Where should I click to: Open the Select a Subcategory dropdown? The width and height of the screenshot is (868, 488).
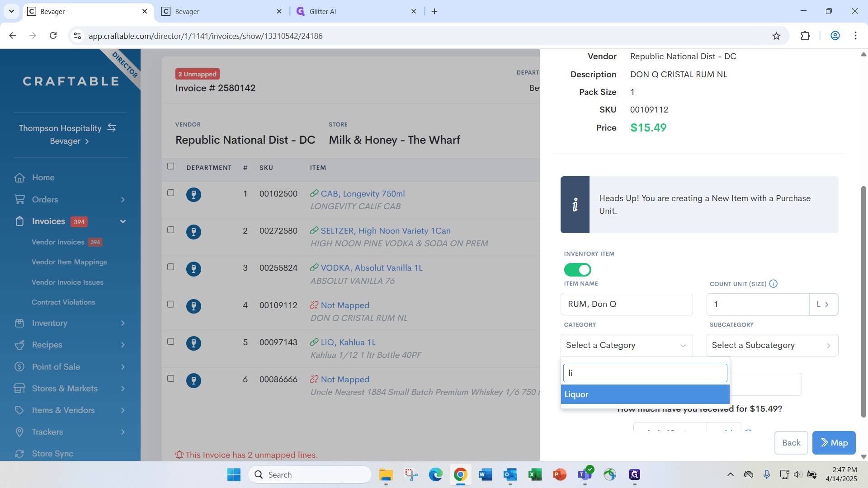772,345
